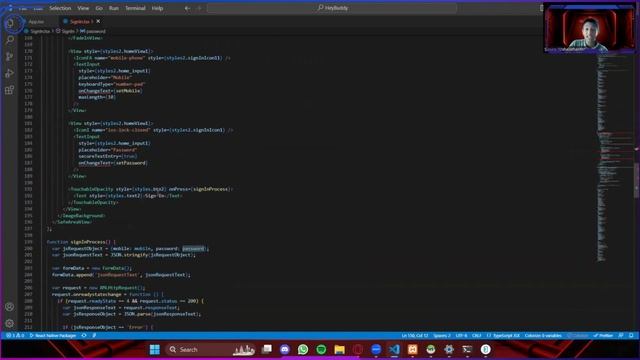Open the red circle app in taskbar
640x360 pixels.
coord(358,349)
